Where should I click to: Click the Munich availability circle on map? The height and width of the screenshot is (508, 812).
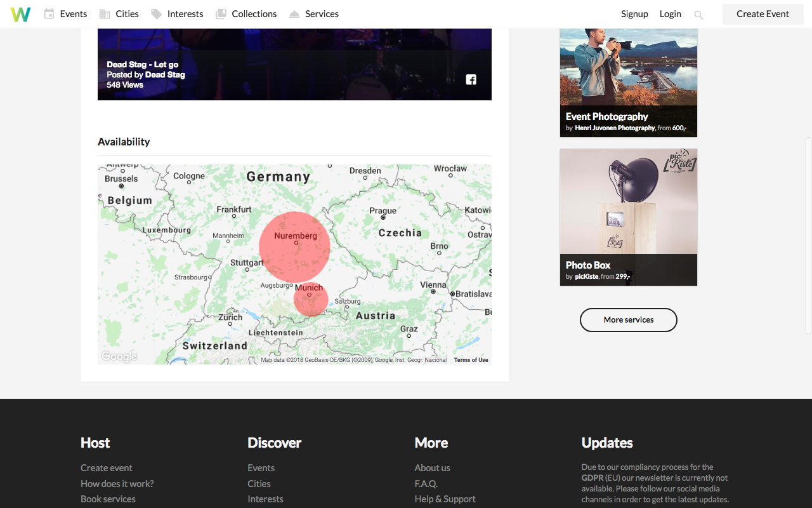[311, 299]
